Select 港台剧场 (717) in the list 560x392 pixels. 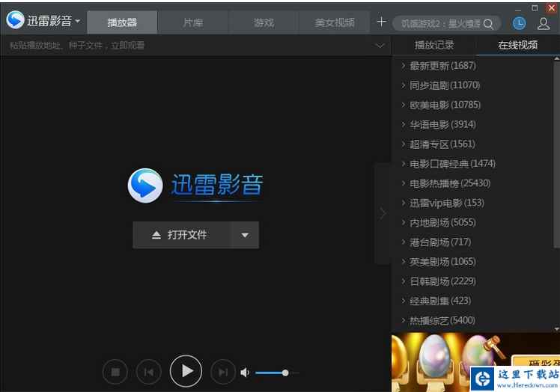436,242
